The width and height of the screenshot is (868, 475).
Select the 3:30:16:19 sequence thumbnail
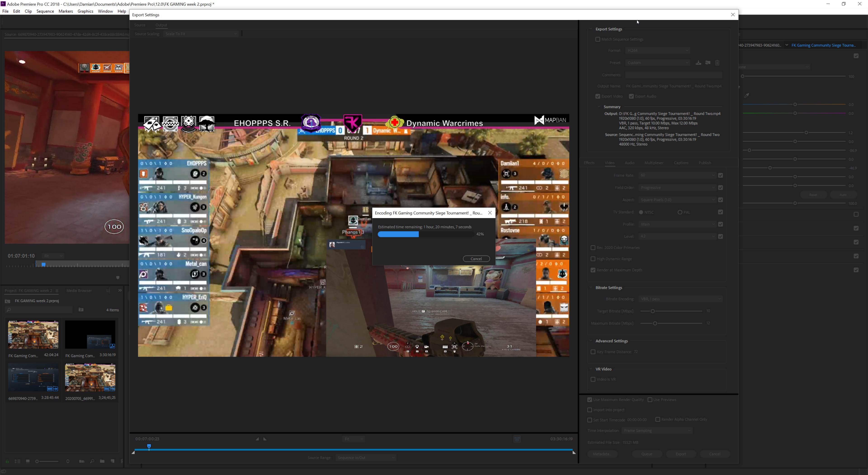coord(90,334)
